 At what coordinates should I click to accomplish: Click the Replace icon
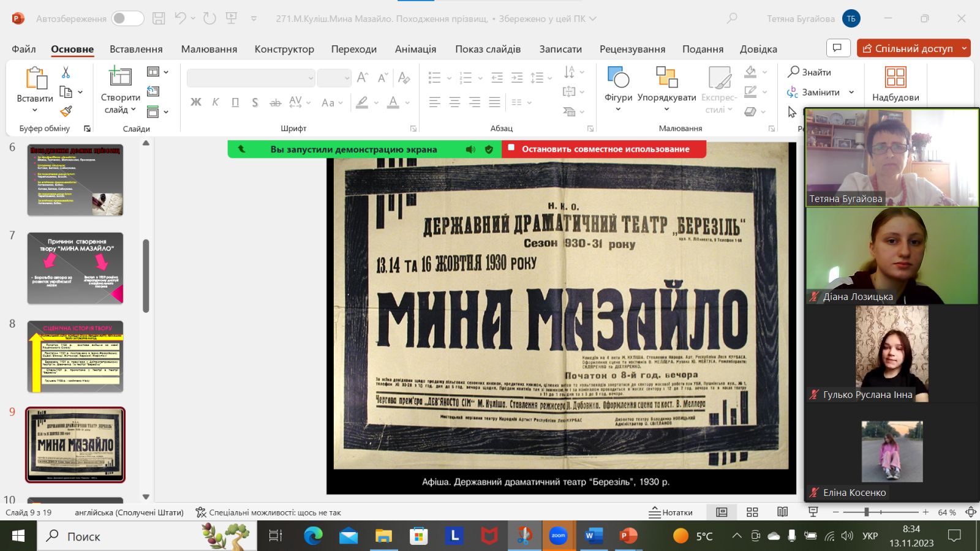coord(793,92)
